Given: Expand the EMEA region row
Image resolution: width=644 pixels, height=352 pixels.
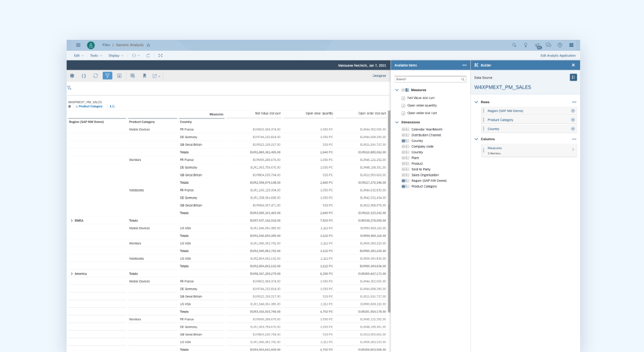Looking at the screenshot, I should click(x=72, y=220).
